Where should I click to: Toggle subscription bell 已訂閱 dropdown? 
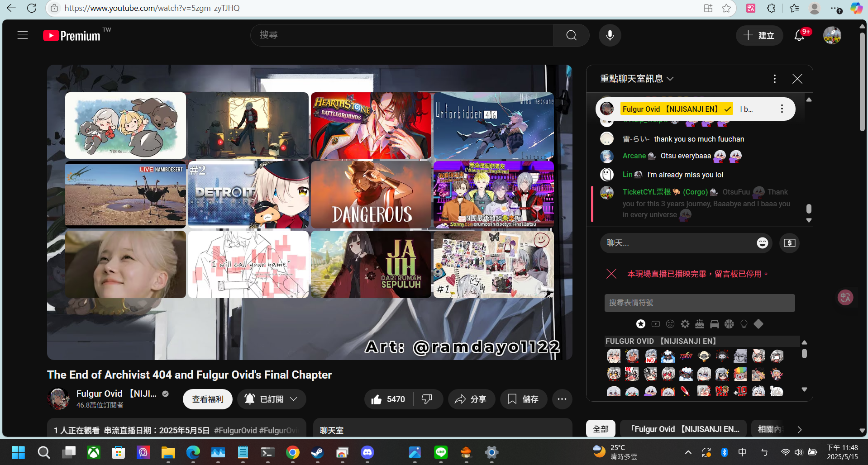point(272,399)
